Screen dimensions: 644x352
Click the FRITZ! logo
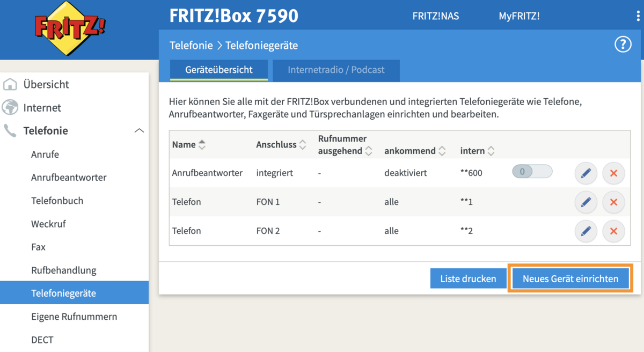[70, 28]
